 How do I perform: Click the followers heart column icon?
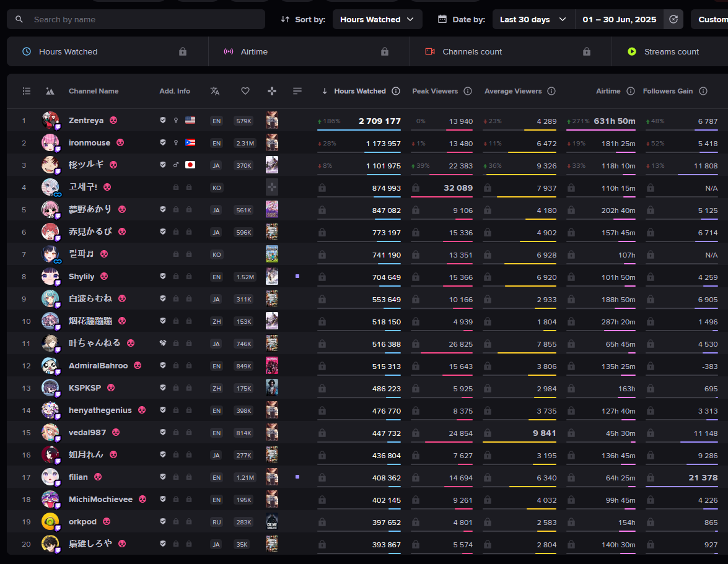(245, 92)
